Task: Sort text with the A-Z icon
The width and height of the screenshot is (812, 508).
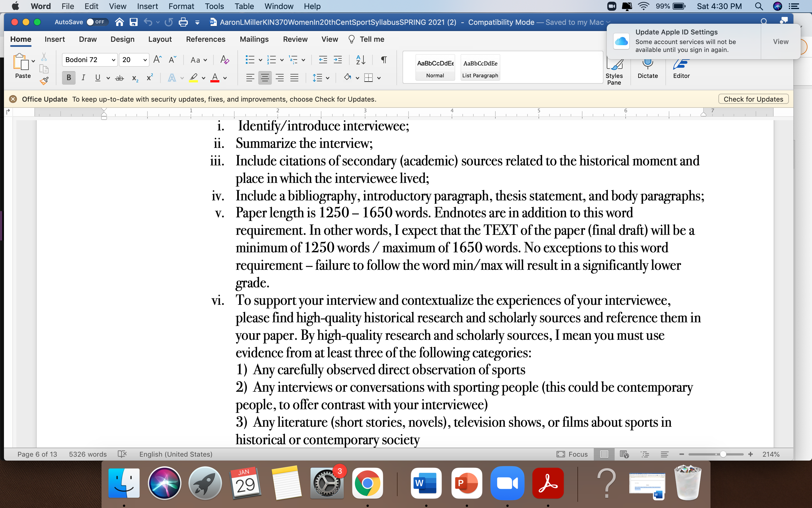Action: [360, 60]
